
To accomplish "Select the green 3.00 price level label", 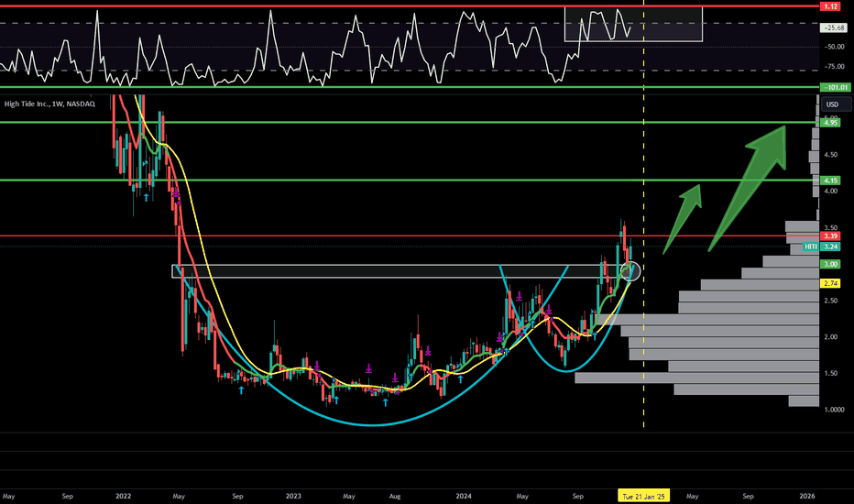I will coord(830,264).
